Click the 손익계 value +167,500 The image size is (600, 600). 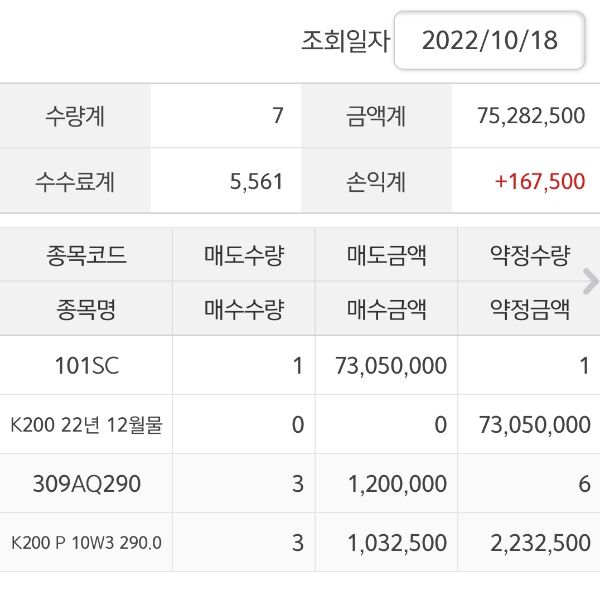click(539, 181)
